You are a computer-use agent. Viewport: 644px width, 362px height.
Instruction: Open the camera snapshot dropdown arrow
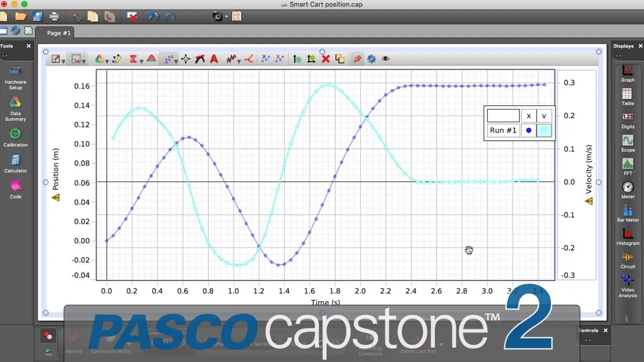[x=226, y=17]
